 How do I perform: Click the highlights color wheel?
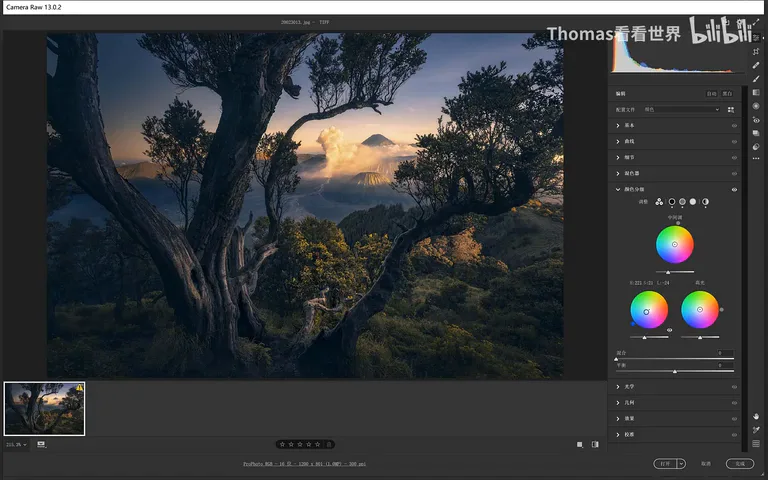[700, 310]
